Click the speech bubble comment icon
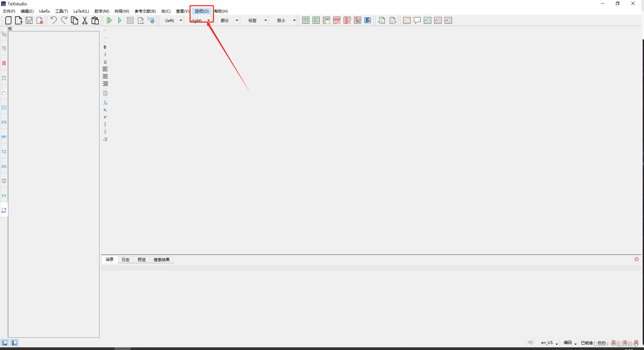 pyautogui.click(x=417, y=20)
